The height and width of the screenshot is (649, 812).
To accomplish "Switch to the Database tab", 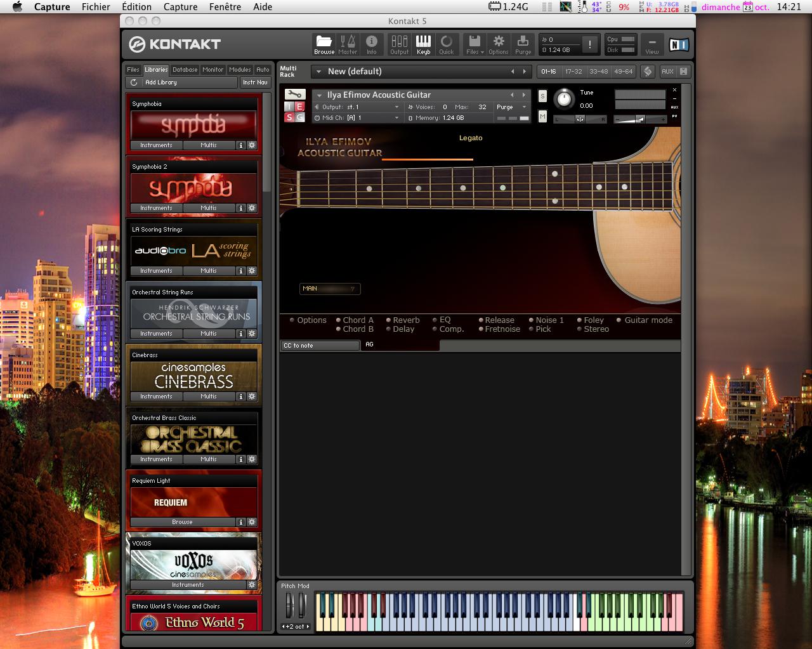I will tap(185, 70).
